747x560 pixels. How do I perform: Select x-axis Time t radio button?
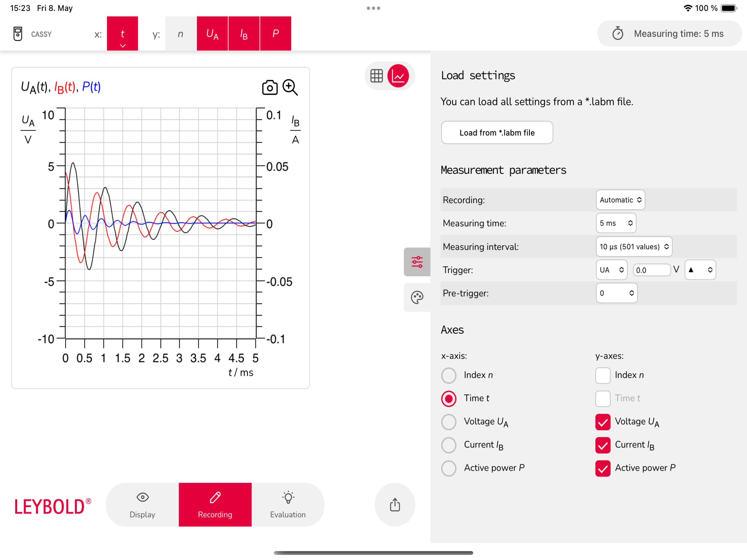click(x=449, y=399)
